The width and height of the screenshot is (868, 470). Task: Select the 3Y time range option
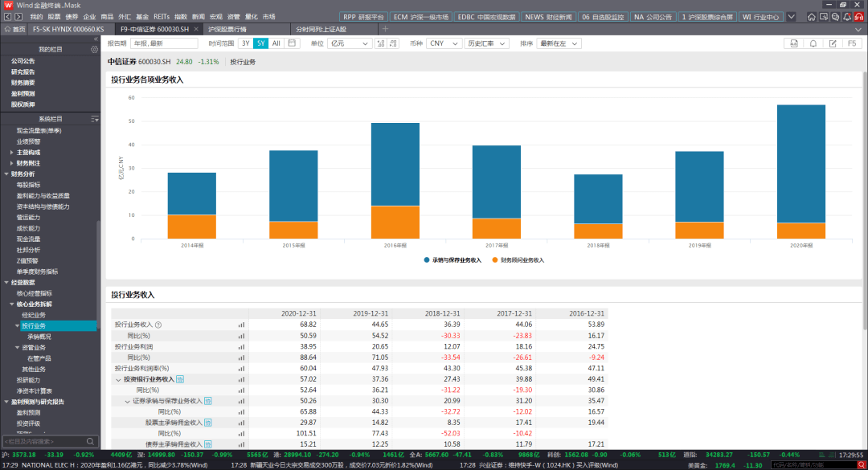point(246,43)
